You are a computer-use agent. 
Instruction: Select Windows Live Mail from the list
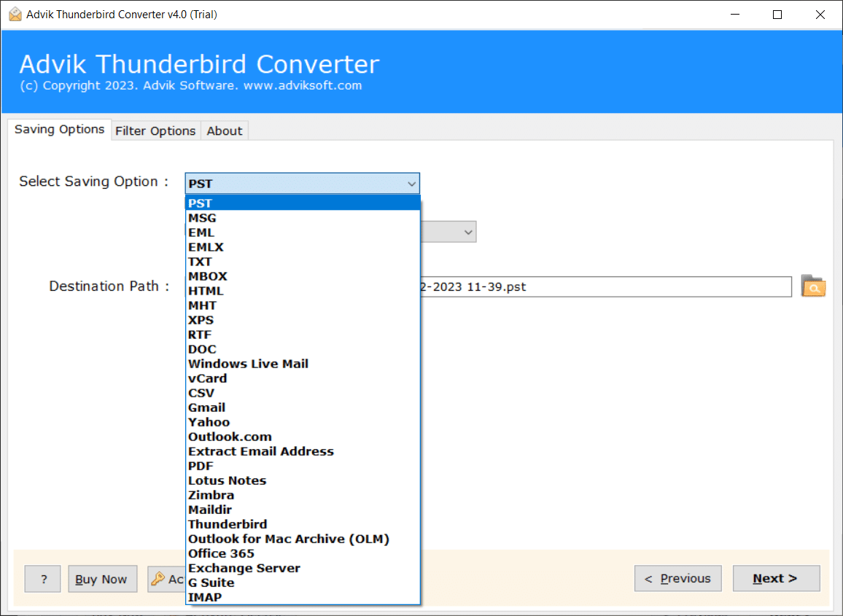pyautogui.click(x=248, y=364)
